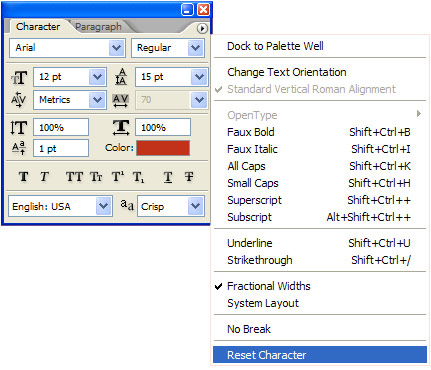
Task: Choose Dock to Palette Well
Action: tap(320, 46)
